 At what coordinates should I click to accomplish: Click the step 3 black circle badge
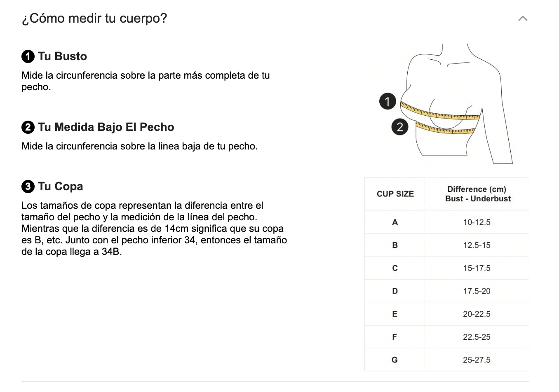point(28,187)
